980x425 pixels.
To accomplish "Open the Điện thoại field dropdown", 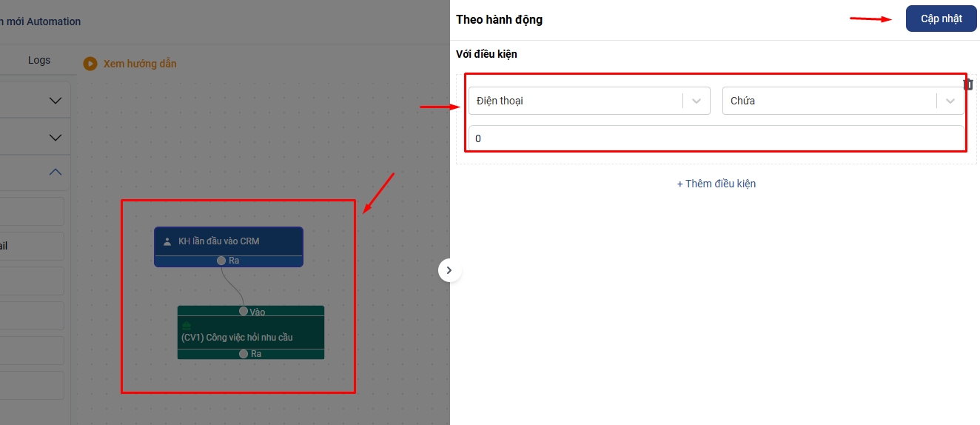I will (x=577, y=101).
